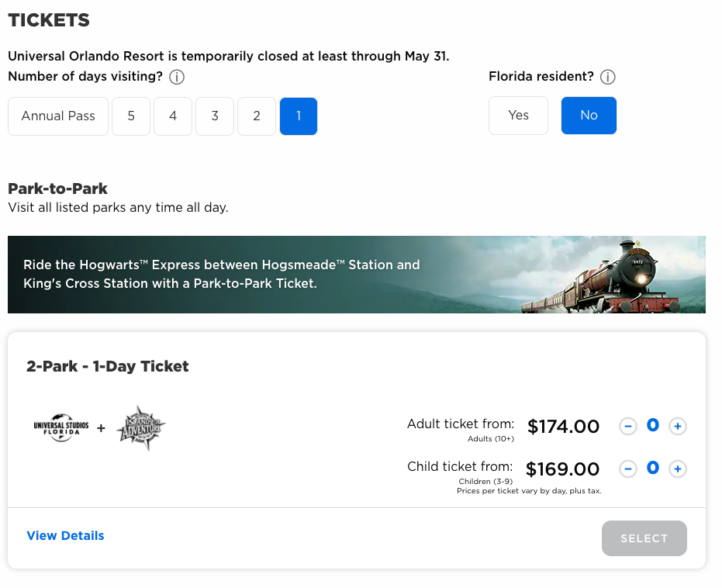Select No for Florida resident
The height and width of the screenshot is (588, 722).
click(589, 116)
